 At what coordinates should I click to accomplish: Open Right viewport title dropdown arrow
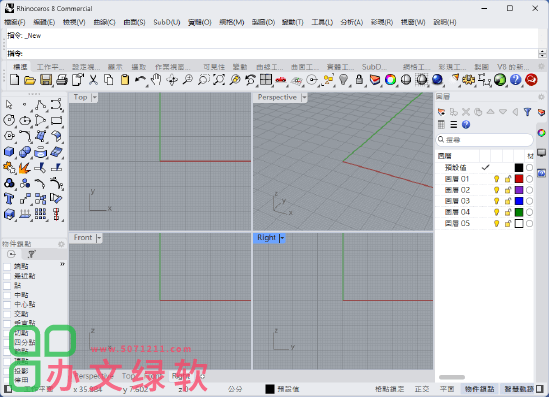click(281, 238)
